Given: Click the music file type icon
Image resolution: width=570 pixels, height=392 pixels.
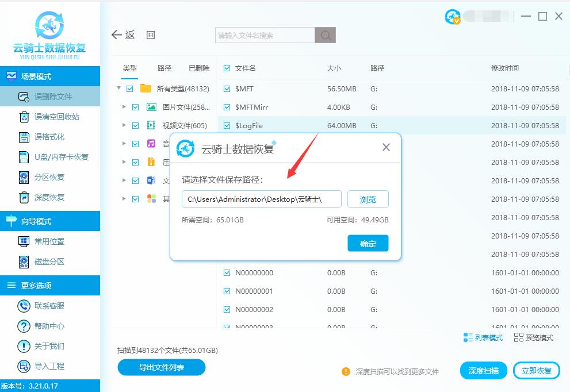Looking at the screenshot, I should [x=151, y=143].
